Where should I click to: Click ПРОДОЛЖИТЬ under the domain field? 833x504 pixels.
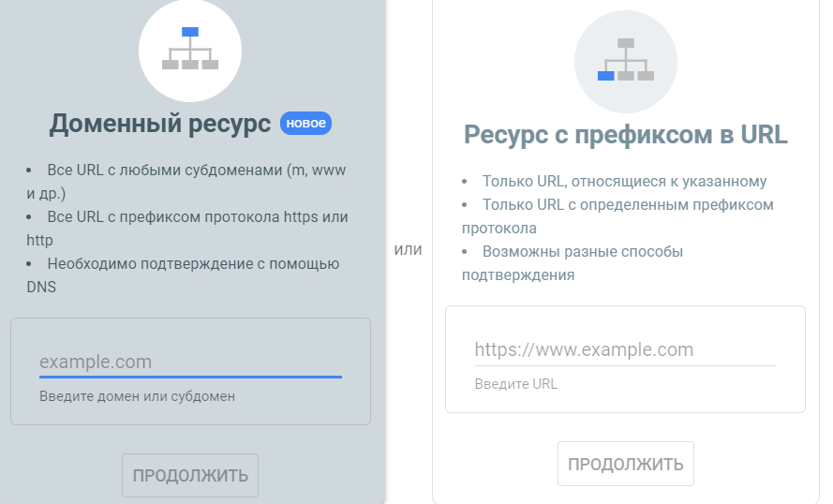[190, 475]
